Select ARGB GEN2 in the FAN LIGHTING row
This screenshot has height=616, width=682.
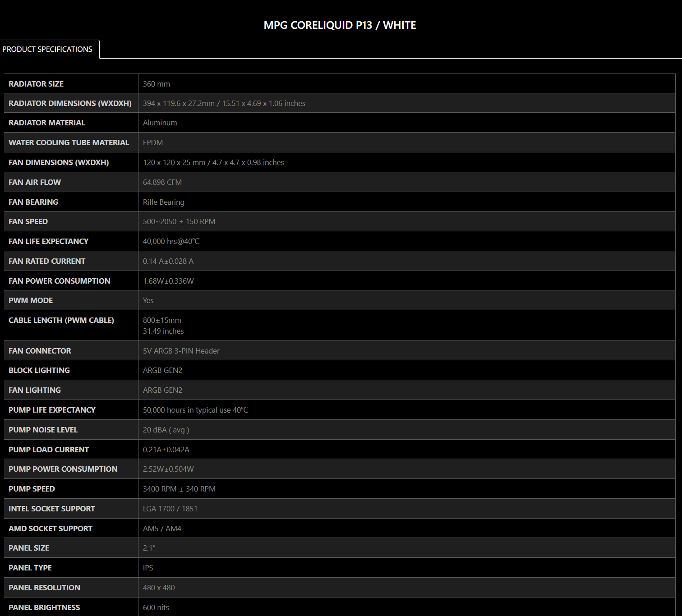pos(163,390)
